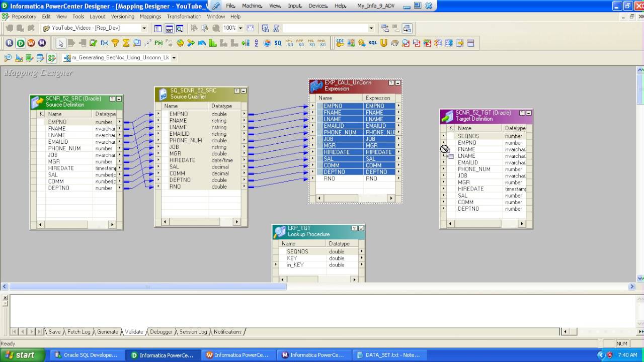The height and width of the screenshot is (362, 644).
Task: Close the output panel x button
Action: pos(6,298)
